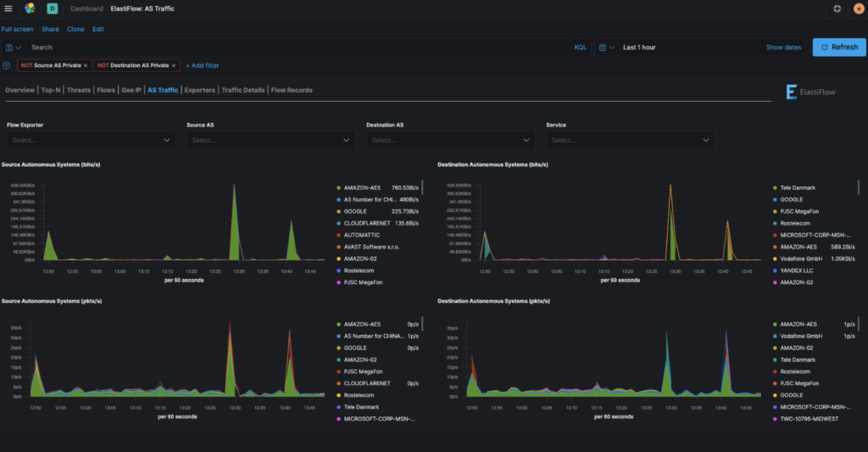Open the Threats tab
The width and height of the screenshot is (868, 452).
tap(79, 90)
